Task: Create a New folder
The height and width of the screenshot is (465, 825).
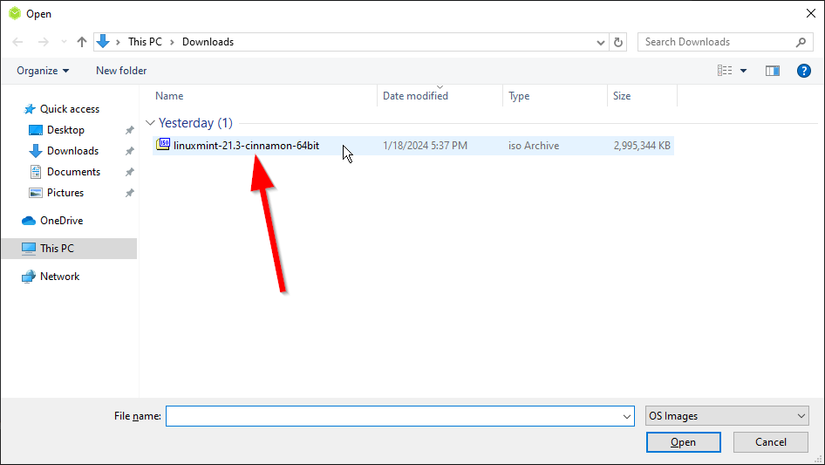Action: click(x=121, y=70)
